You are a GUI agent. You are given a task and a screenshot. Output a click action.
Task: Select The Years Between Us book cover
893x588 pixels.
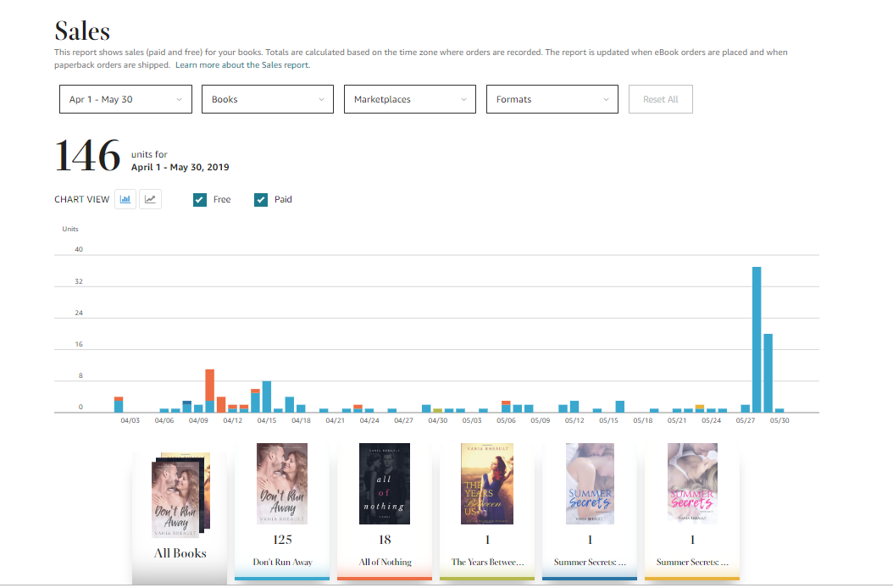486,484
